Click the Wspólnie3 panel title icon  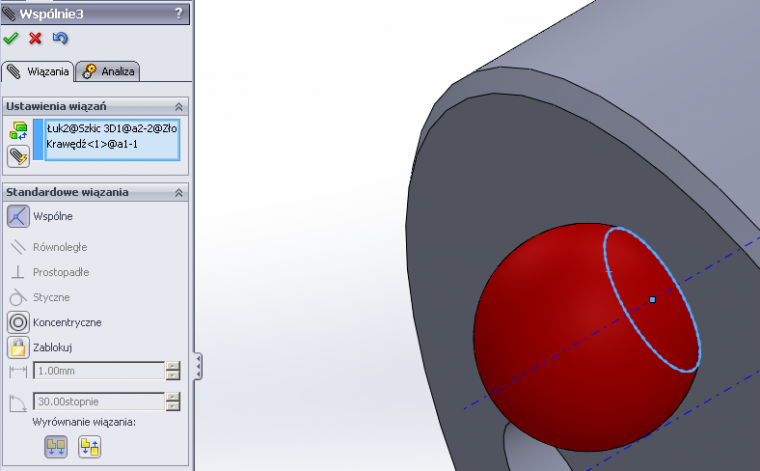pyautogui.click(x=9, y=14)
